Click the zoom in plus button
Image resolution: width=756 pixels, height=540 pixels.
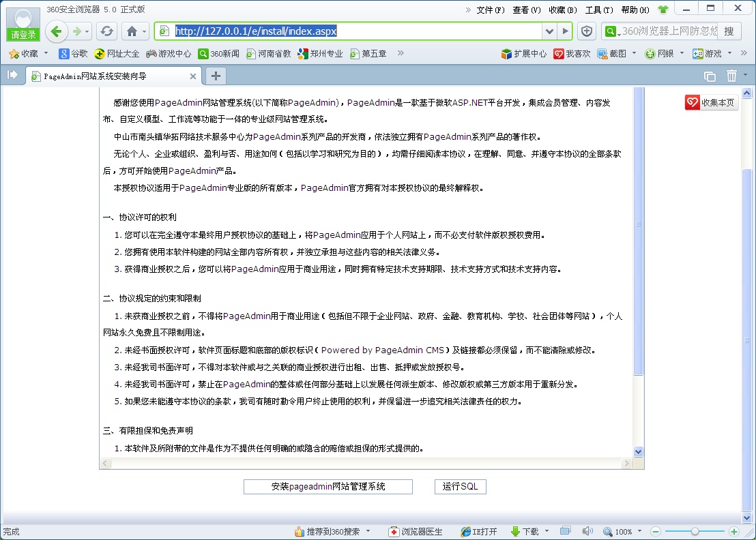click(733, 532)
